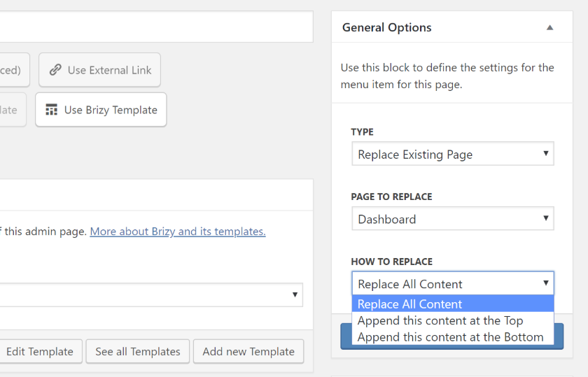Click the title input field at top
Image resolution: width=588 pixels, height=377 pixels.
click(x=156, y=27)
